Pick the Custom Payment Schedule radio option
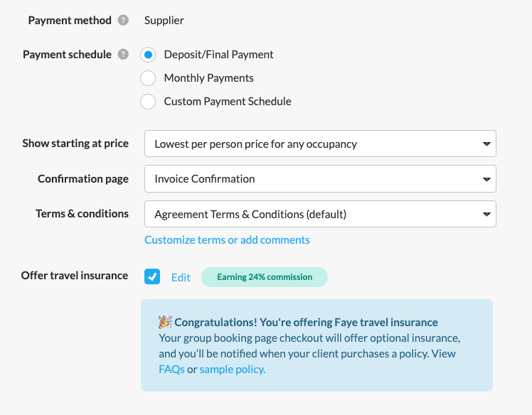 148,102
